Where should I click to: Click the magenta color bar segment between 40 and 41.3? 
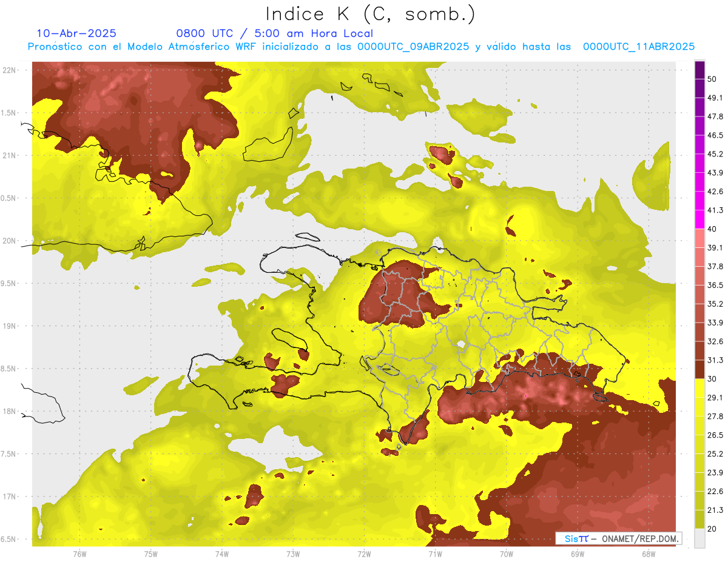(699, 219)
